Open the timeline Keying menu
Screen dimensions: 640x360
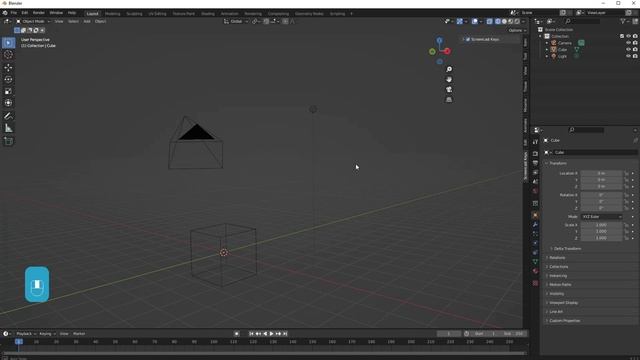47,334
